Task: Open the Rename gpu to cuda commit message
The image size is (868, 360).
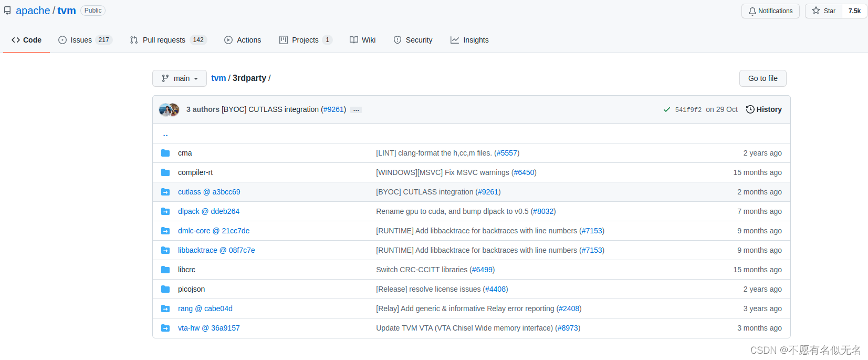Action: [452, 211]
